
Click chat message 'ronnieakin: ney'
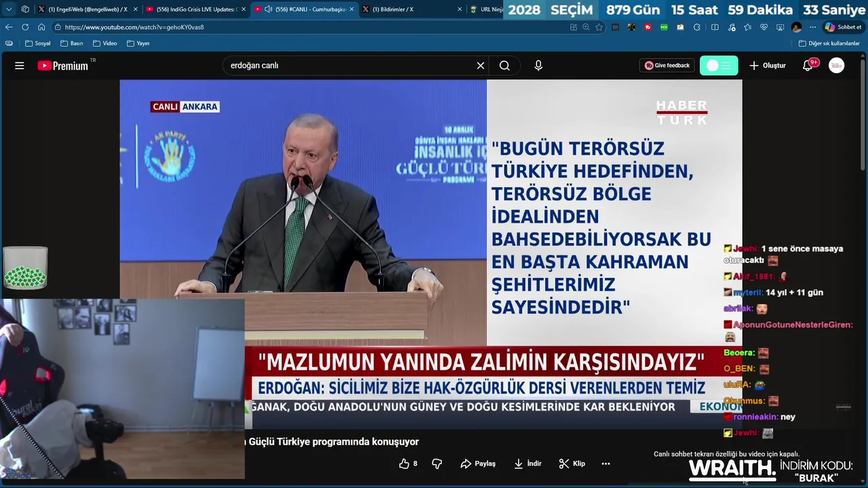click(759, 417)
